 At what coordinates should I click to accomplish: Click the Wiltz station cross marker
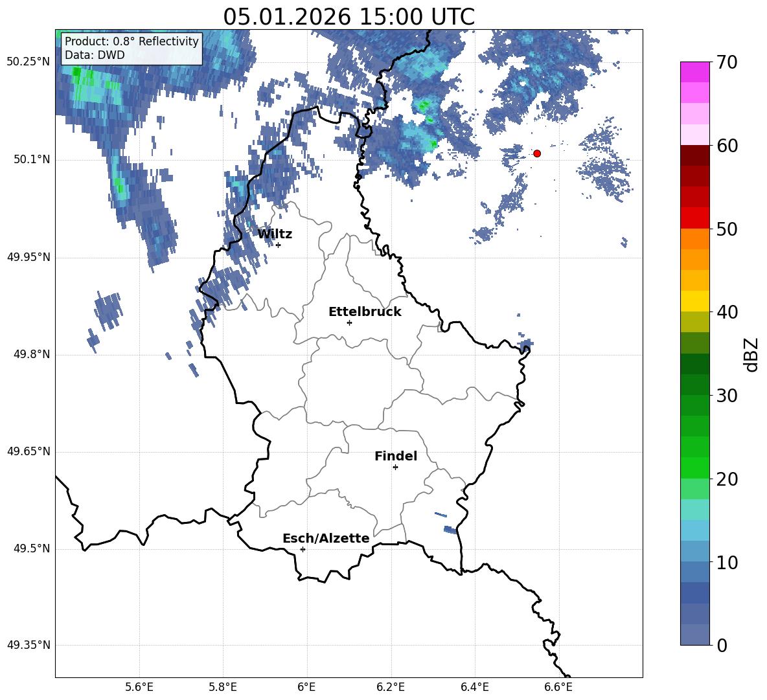click(279, 245)
